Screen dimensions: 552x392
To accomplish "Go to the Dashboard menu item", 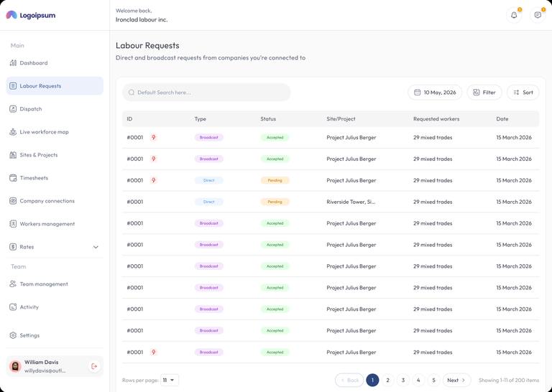I will [55, 63].
